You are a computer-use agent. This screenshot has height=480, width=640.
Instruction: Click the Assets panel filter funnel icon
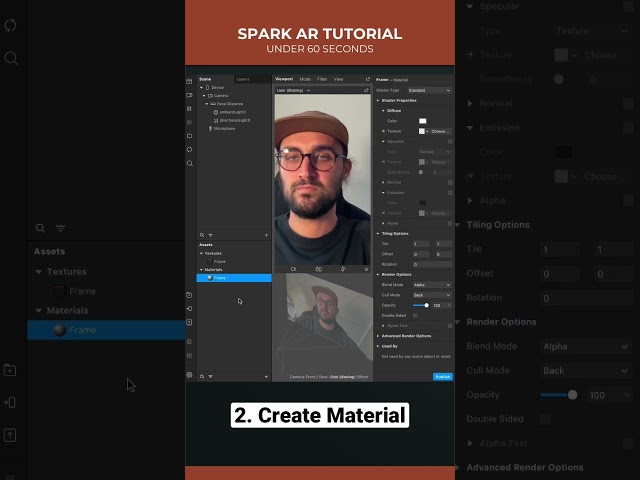coord(211,376)
